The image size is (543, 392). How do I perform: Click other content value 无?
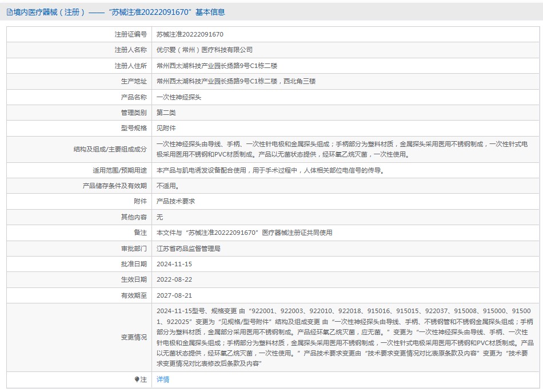tap(159, 217)
